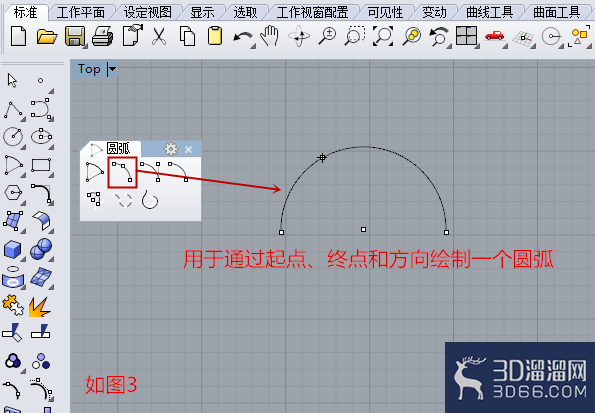
Task: Switch to the 曲线工具 tab
Action: (x=490, y=13)
